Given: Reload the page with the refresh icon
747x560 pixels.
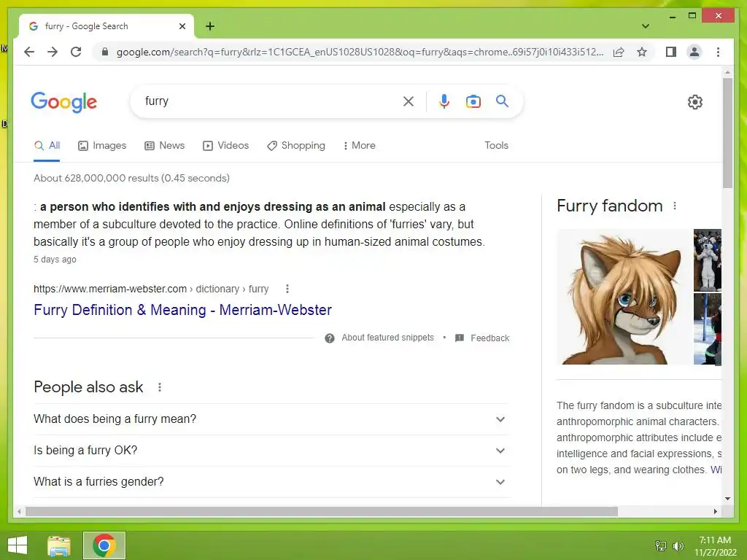Looking at the screenshot, I should click(76, 52).
